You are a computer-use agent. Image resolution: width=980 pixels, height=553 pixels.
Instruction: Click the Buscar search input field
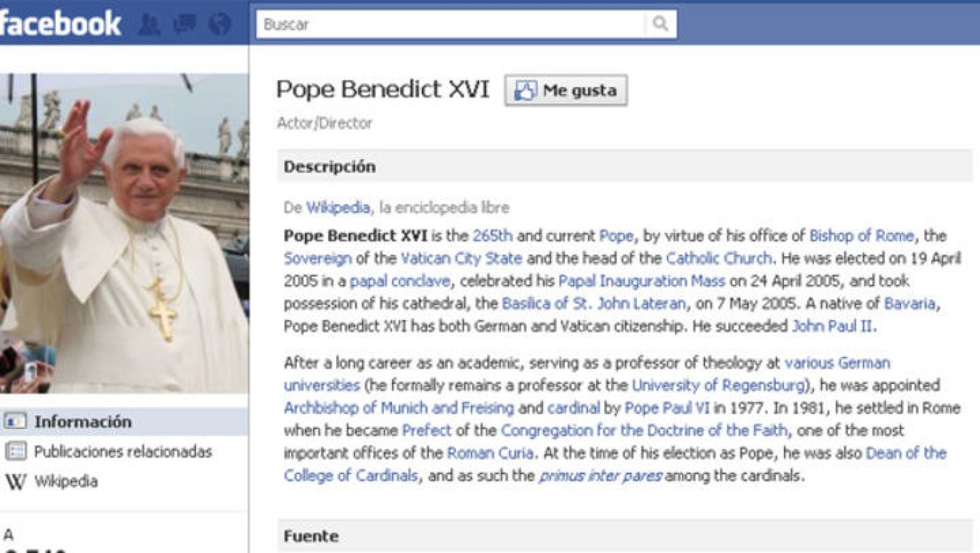click(x=429, y=24)
